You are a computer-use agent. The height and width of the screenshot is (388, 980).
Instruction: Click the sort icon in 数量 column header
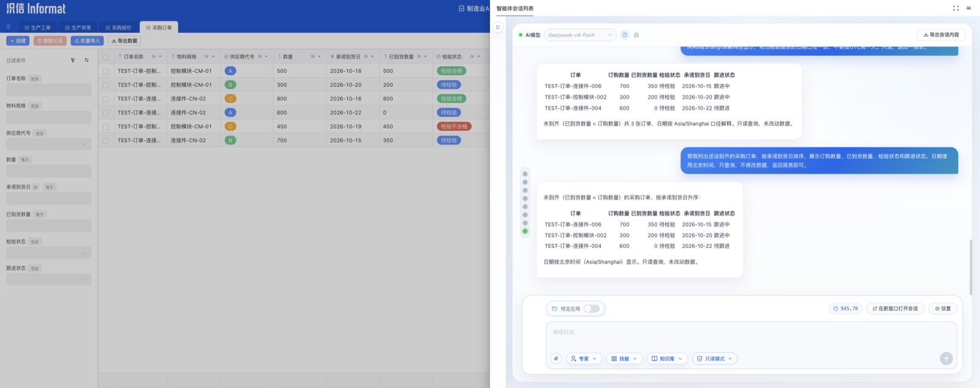tap(312, 56)
